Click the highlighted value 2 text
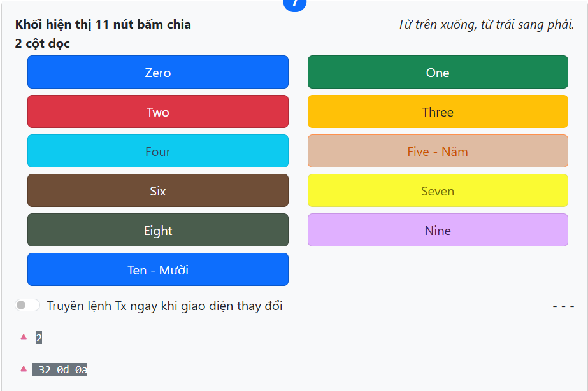 click(39, 338)
